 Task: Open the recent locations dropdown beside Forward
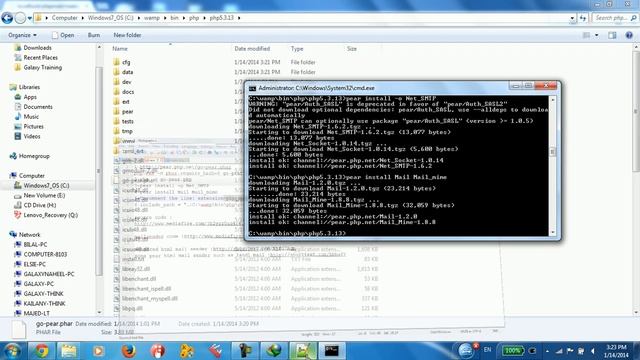click(x=29, y=18)
